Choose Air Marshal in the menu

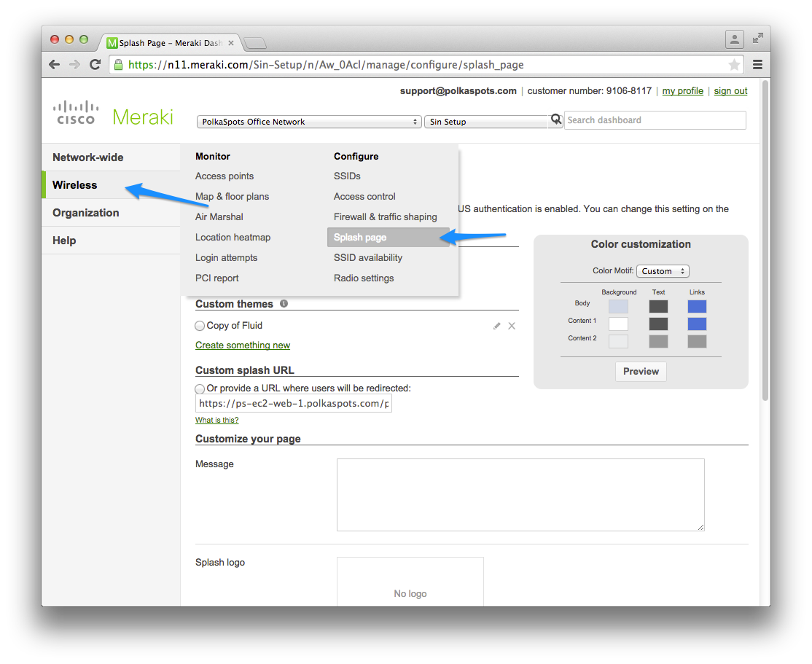coord(219,217)
